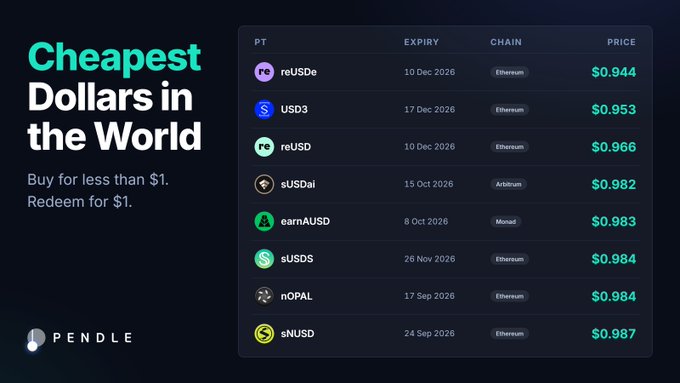Click the reUSDe token icon
680x383 pixels.
pyautogui.click(x=264, y=72)
